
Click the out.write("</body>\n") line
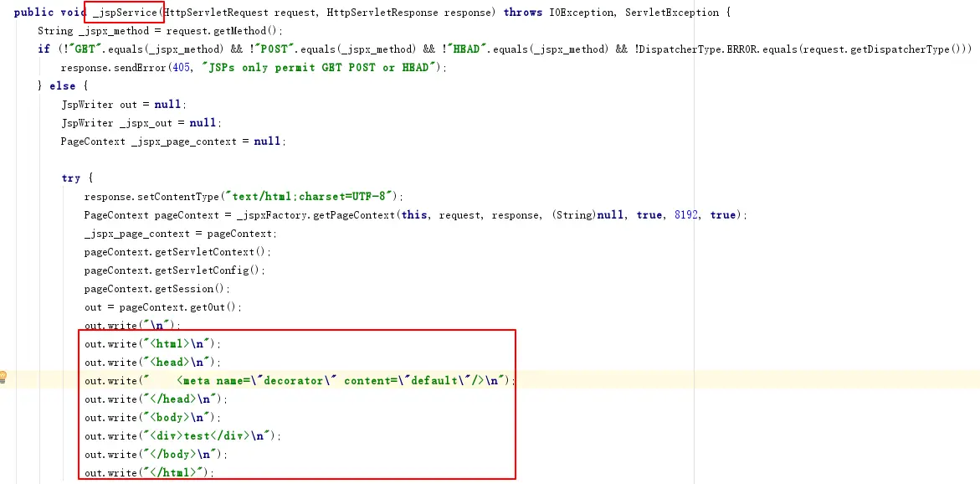pyautogui.click(x=156, y=454)
